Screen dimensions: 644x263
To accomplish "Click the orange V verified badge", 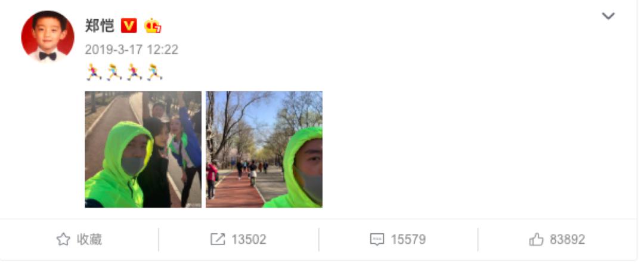I will click(x=129, y=26).
